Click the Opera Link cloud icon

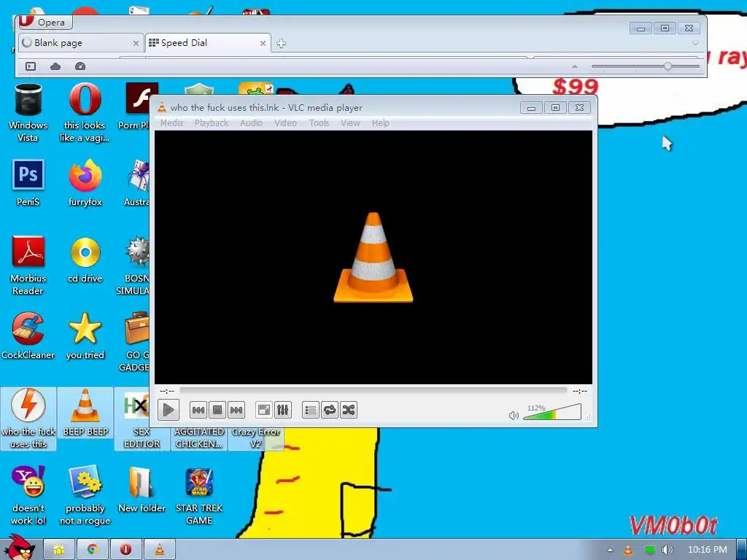pos(55,66)
